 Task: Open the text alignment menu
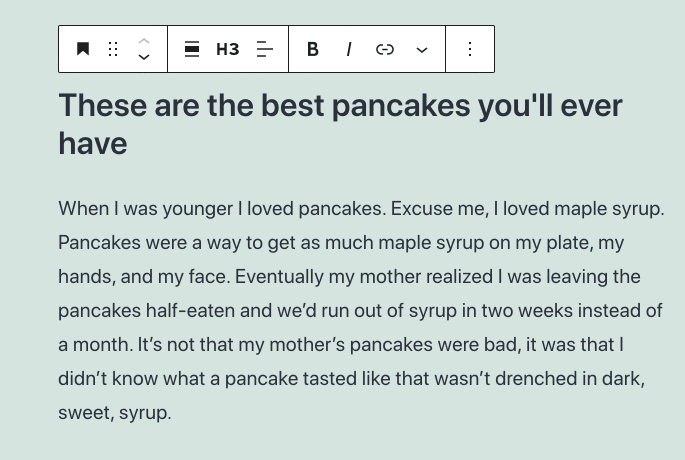(x=264, y=49)
